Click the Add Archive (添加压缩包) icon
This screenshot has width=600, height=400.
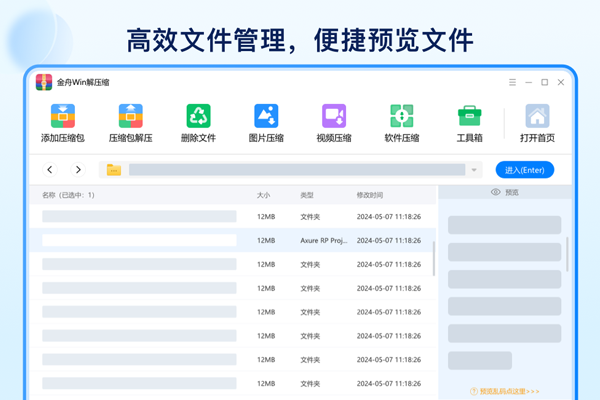click(63, 116)
